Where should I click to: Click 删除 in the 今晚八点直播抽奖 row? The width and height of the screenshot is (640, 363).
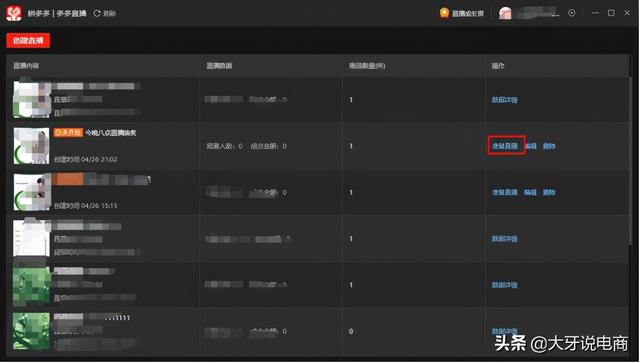(549, 146)
